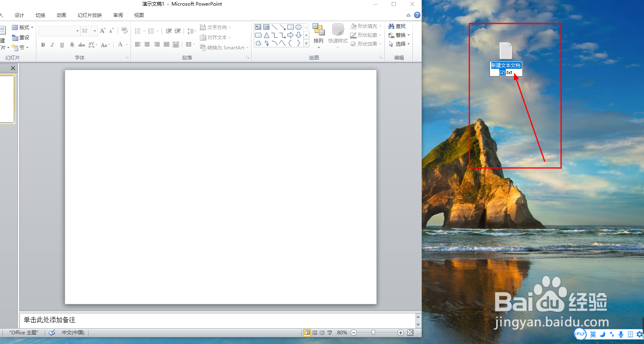This screenshot has width=644, height=344.
Task: Open the 幻灯片放映 slide show tab
Action: pyautogui.click(x=90, y=15)
